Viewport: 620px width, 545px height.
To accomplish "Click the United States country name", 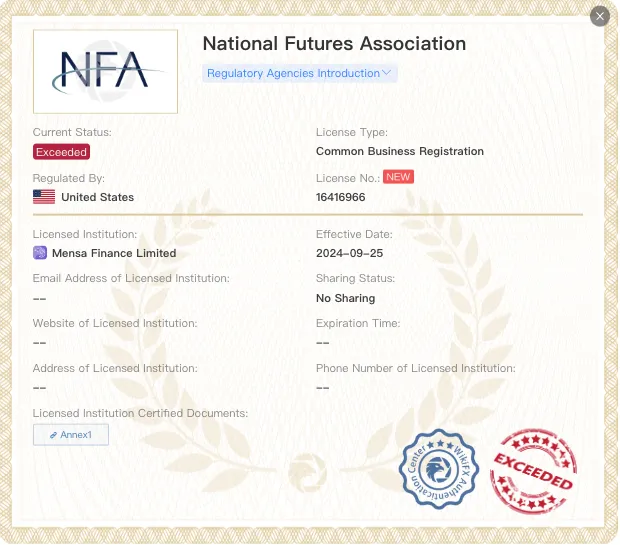I will pos(98,197).
